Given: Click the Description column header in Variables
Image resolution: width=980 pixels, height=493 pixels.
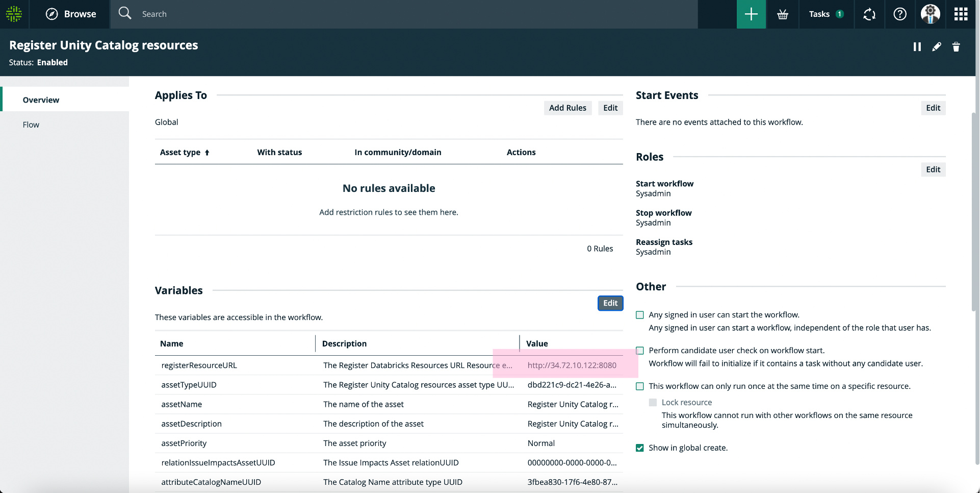Looking at the screenshot, I should [344, 343].
